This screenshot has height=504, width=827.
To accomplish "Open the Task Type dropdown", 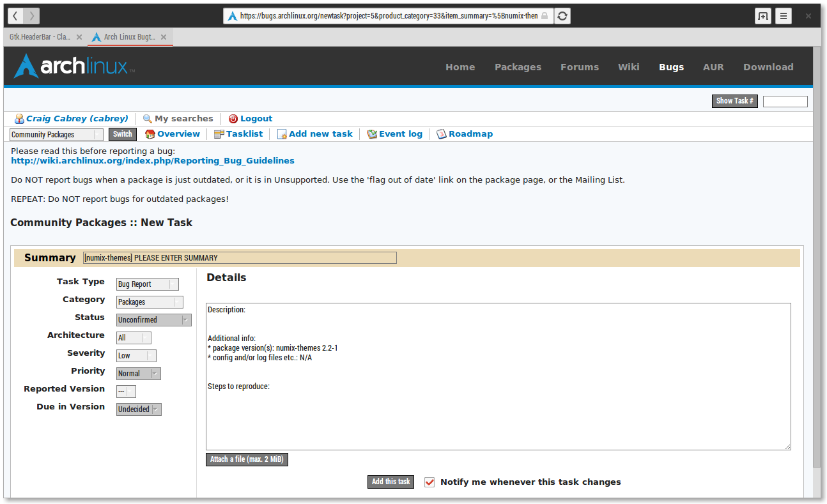I will [x=147, y=284].
